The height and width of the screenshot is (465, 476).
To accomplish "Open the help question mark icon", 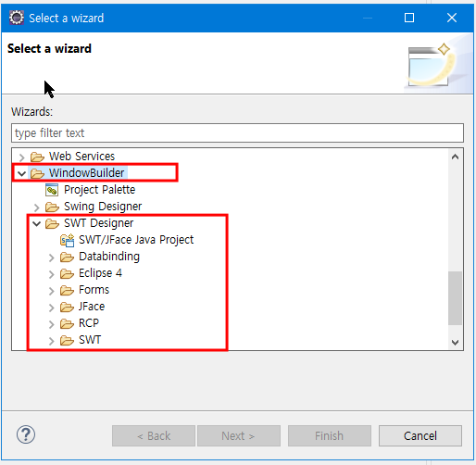I will pyautogui.click(x=26, y=434).
